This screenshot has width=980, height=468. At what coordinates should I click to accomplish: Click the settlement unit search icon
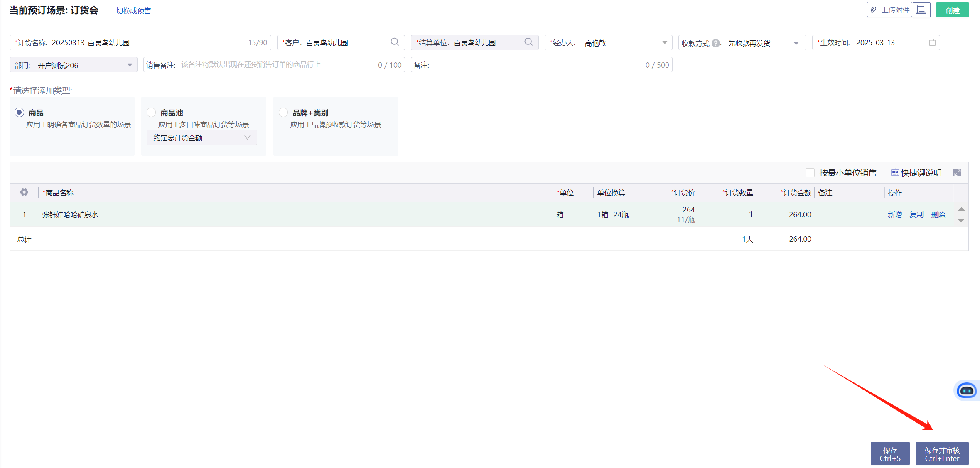[528, 42]
